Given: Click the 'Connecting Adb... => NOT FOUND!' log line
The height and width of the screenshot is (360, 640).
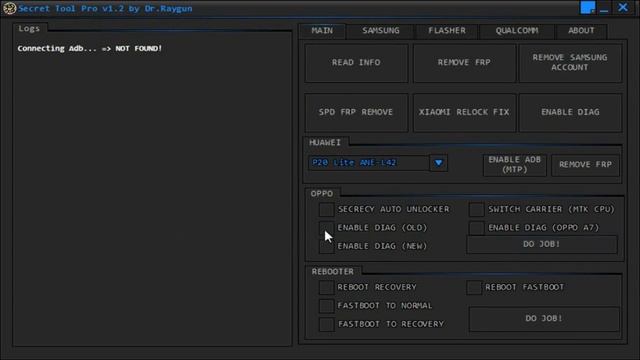Looking at the screenshot, I should [89, 49].
